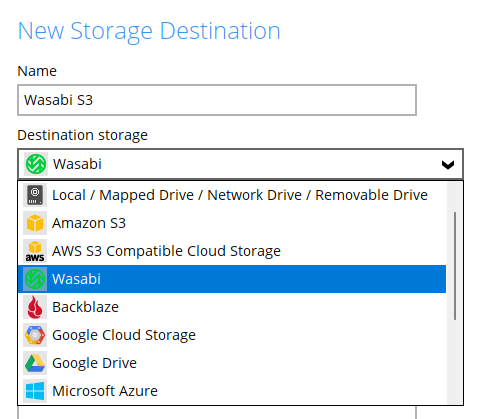This screenshot has height=419, width=481.
Task: Select Google Cloud Storage option
Action: pos(232,335)
